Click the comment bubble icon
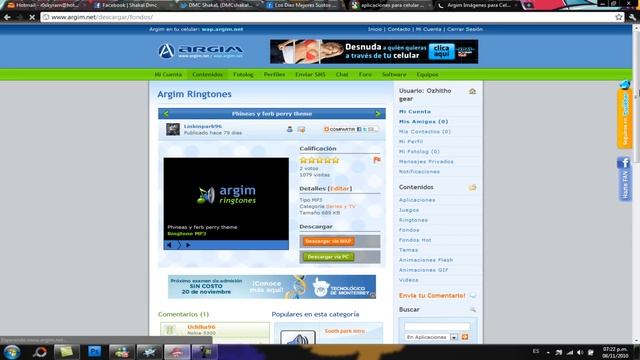This screenshot has height=360, width=640. 473,295
